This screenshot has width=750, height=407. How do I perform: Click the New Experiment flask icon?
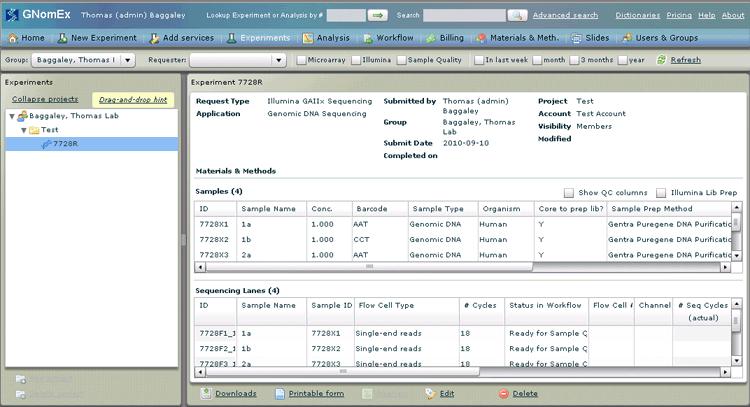pyautogui.click(x=62, y=38)
